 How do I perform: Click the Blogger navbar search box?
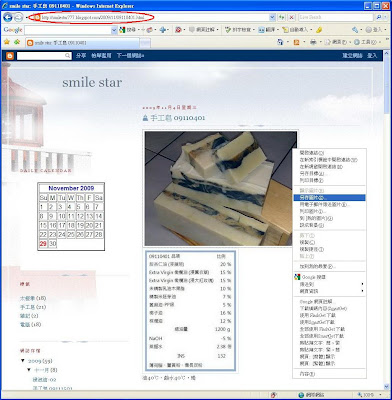(44, 56)
